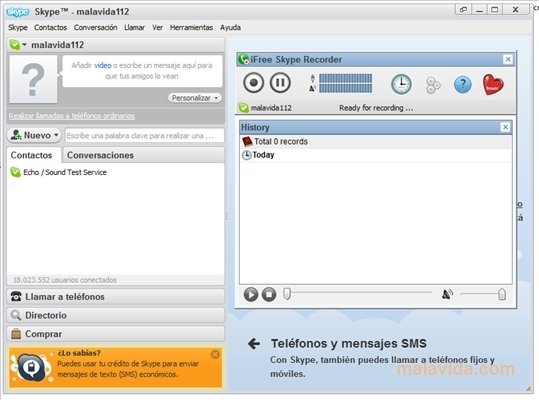Click Echo contact green status icon
The image size is (539, 400).
(x=15, y=172)
